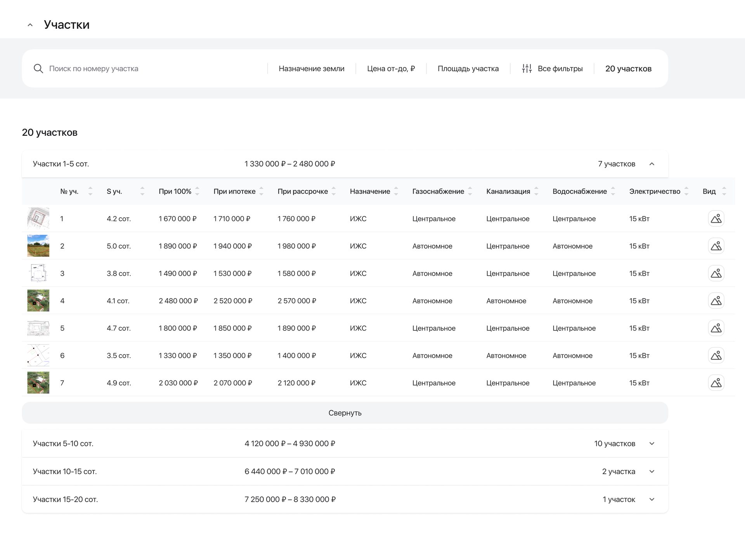Screen dimensions: 745x560
Task: Click price range 6 440 000 ₽ – 7 010 000 ₽
Action: (x=290, y=472)
